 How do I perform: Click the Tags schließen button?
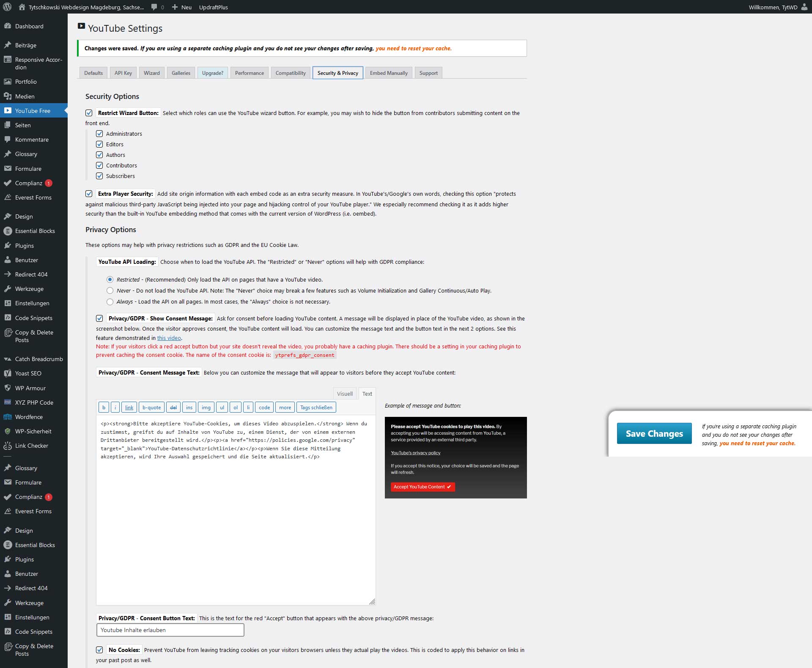tap(316, 407)
